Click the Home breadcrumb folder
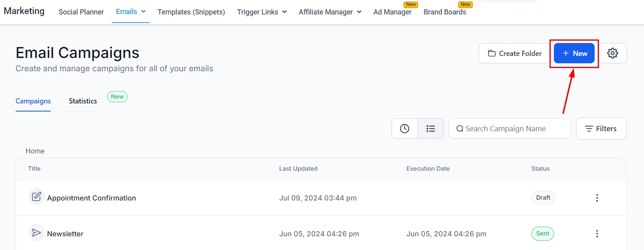The image size is (644, 250). (35, 151)
